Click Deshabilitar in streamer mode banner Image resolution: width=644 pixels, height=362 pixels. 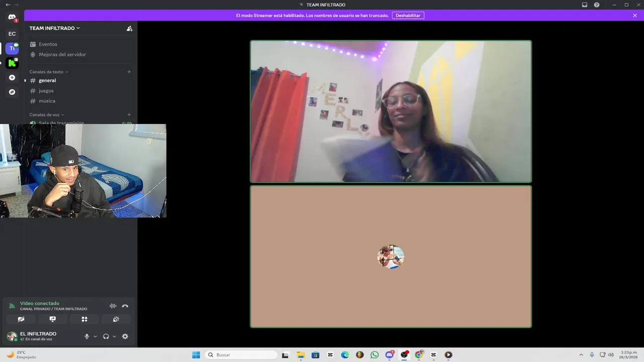408,16
